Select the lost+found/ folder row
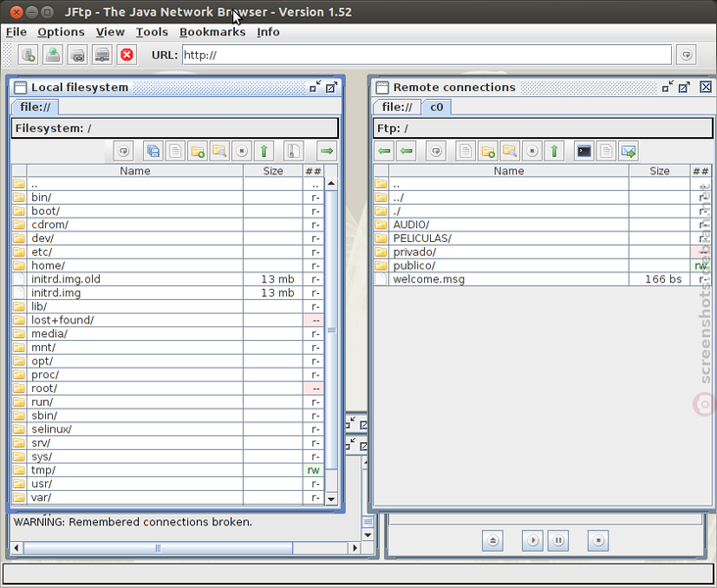The height and width of the screenshot is (588, 717). coord(167,319)
